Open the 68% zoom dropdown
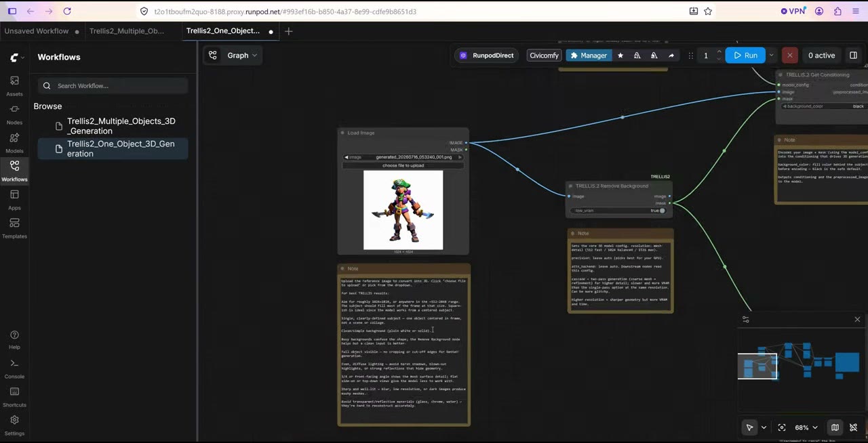This screenshot has width=868, height=443. pos(806,427)
